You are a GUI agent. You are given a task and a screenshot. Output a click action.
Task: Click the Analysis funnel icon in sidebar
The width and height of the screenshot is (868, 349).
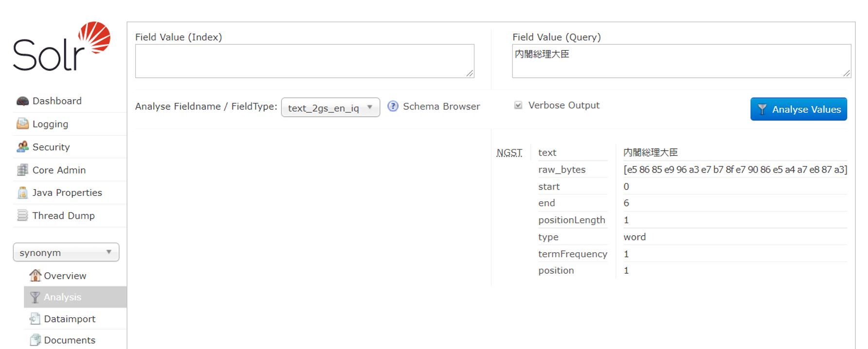tap(35, 297)
